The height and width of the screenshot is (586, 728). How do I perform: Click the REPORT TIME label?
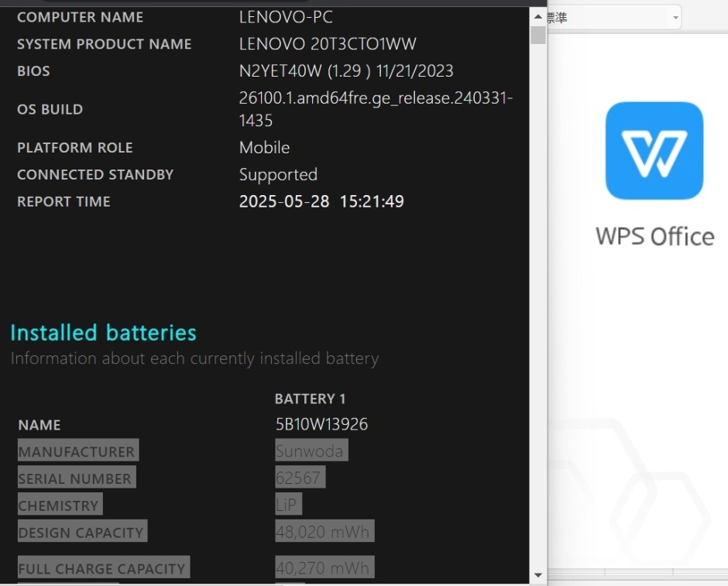pyautogui.click(x=64, y=202)
